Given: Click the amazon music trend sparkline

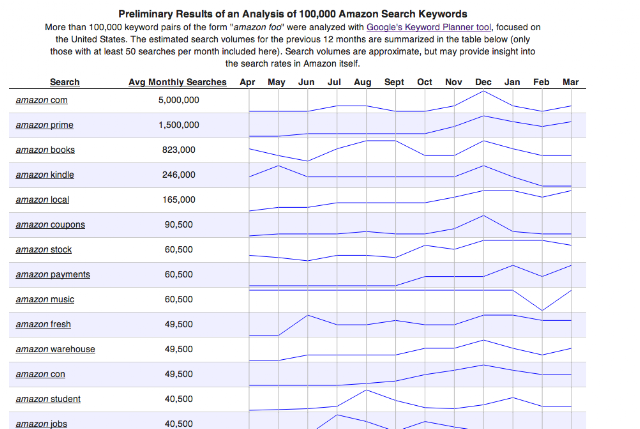Looking at the screenshot, I should (x=410, y=300).
